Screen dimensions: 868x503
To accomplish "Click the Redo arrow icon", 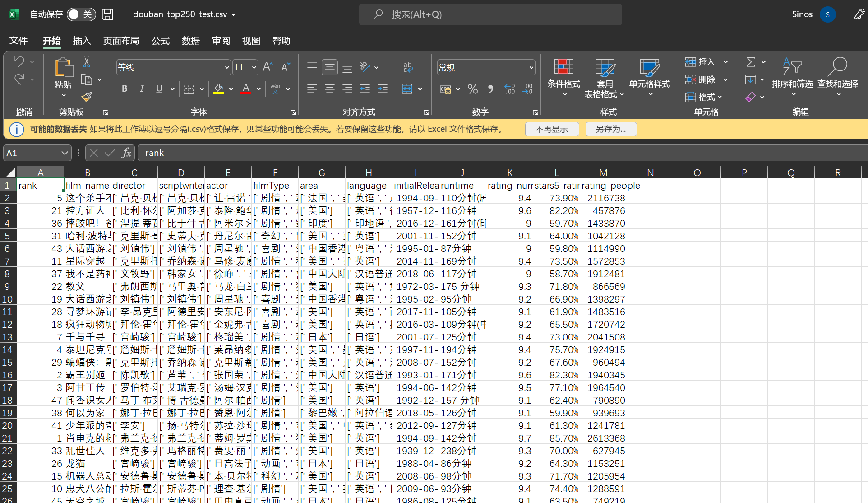I will (x=19, y=79).
